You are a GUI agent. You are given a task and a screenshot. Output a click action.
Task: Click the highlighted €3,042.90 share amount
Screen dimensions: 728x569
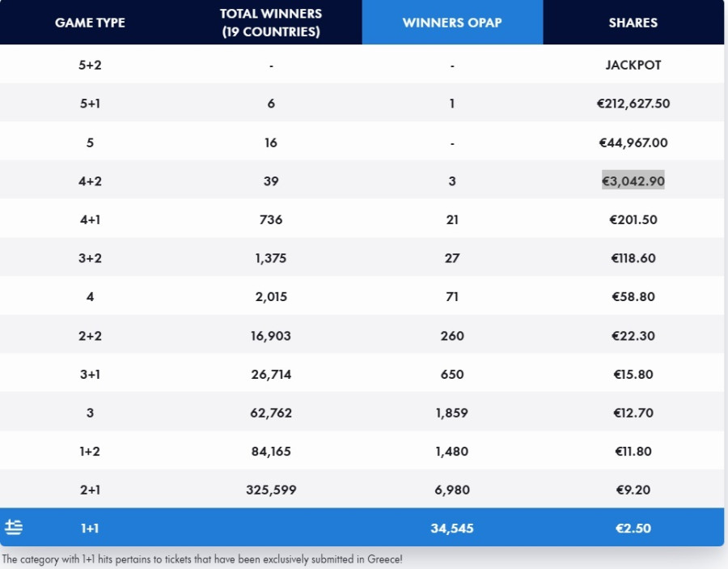(x=633, y=181)
